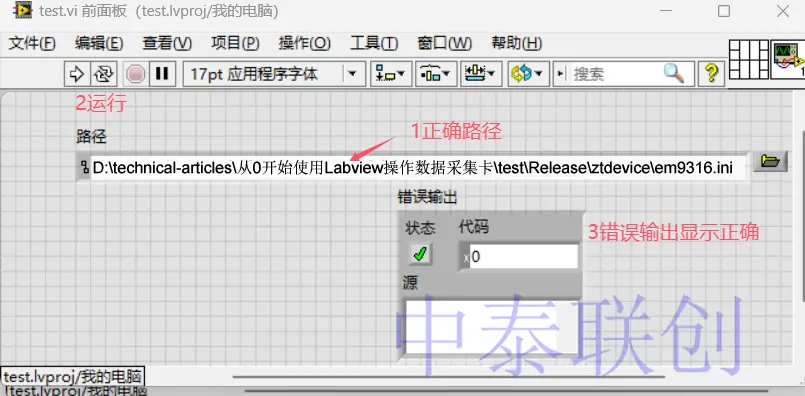Click the test.lvproj/我的电脑 status label
The width and height of the screenshot is (805, 396).
coord(72,376)
